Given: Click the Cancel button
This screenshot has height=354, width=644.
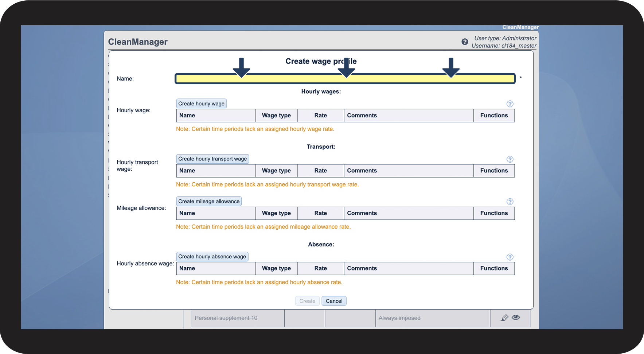Looking at the screenshot, I should point(334,301).
